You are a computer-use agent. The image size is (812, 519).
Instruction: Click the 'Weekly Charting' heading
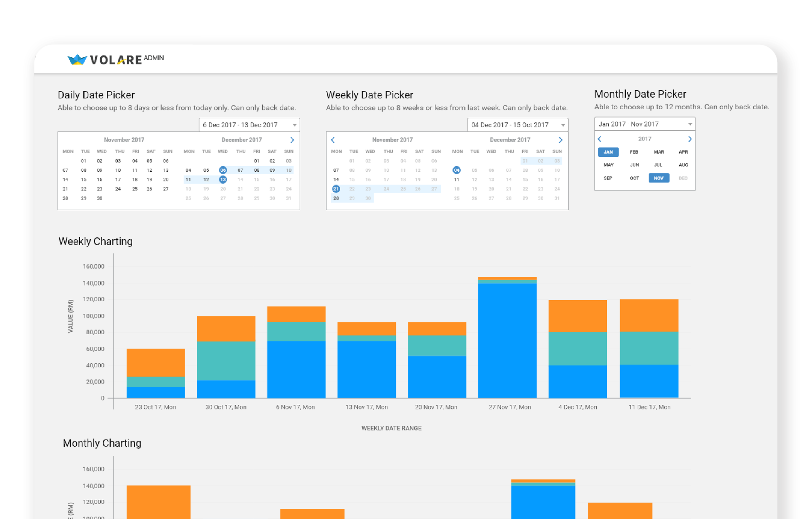(95, 241)
